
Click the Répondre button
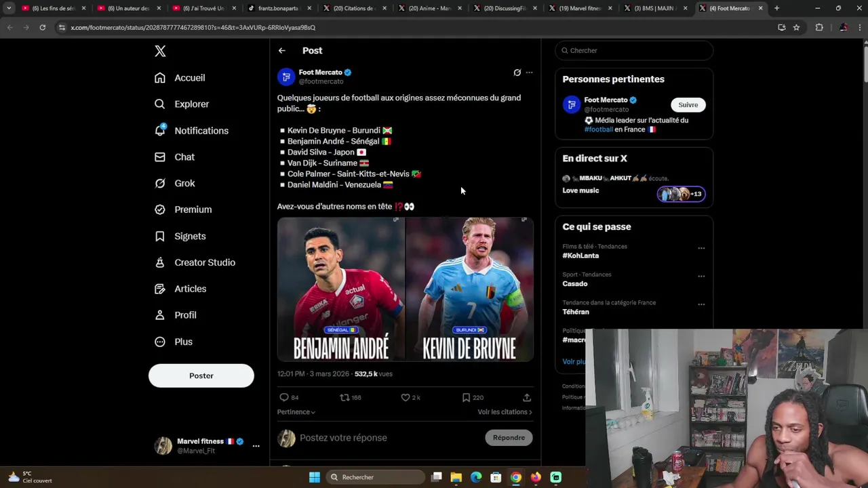coord(509,438)
